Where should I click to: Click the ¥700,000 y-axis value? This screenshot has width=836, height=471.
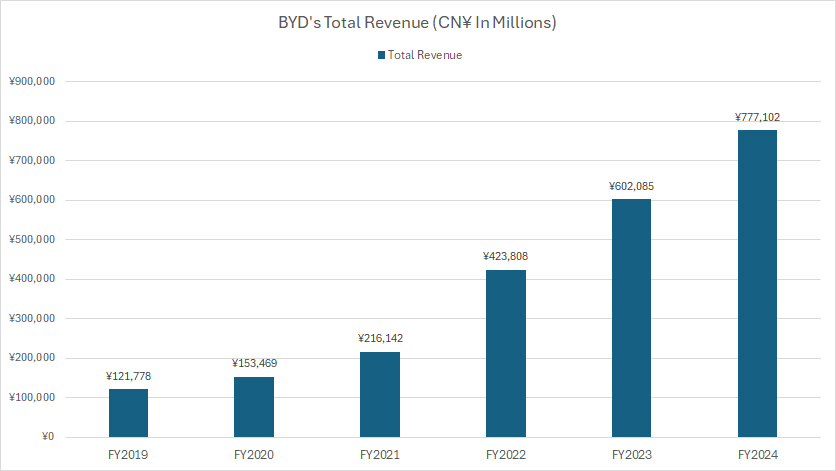(32, 161)
